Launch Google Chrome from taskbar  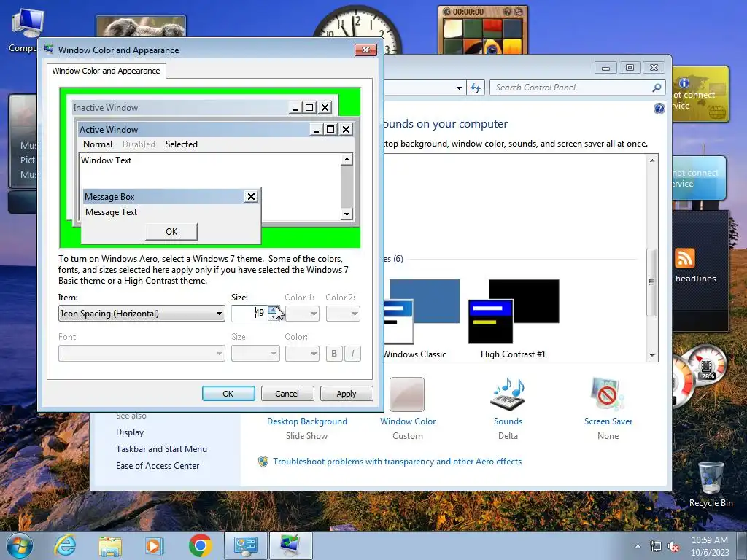pyautogui.click(x=200, y=545)
